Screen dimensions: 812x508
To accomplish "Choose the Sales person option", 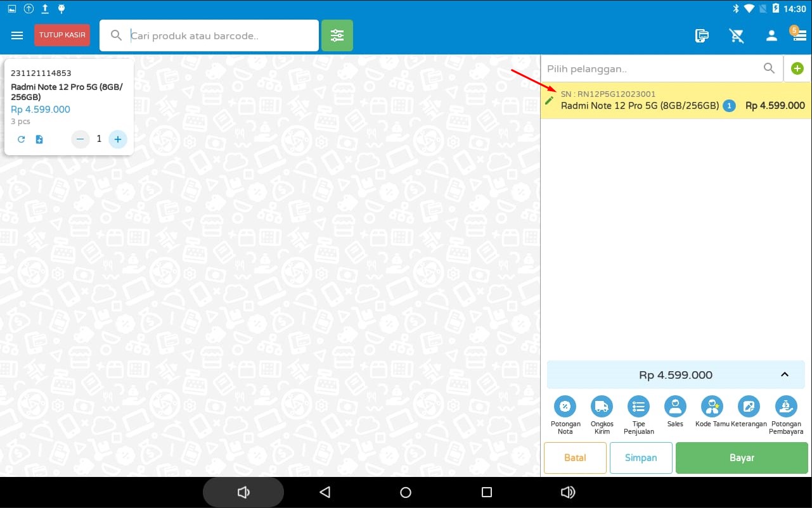I will [675, 411].
